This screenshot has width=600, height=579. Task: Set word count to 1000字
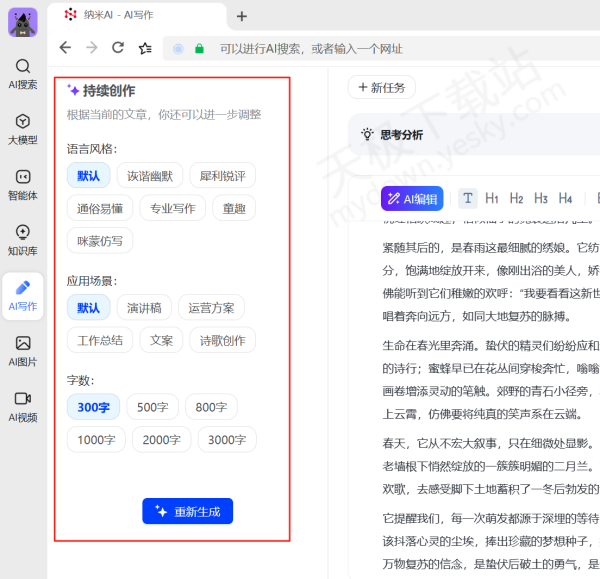coord(96,439)
